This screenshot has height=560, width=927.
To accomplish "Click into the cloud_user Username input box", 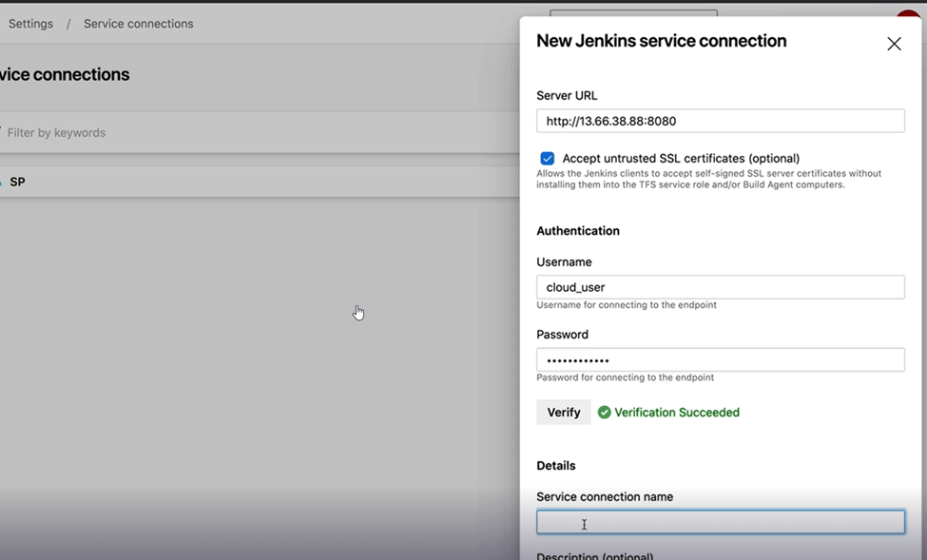I will pyautogui.click(x=720, y=287).
